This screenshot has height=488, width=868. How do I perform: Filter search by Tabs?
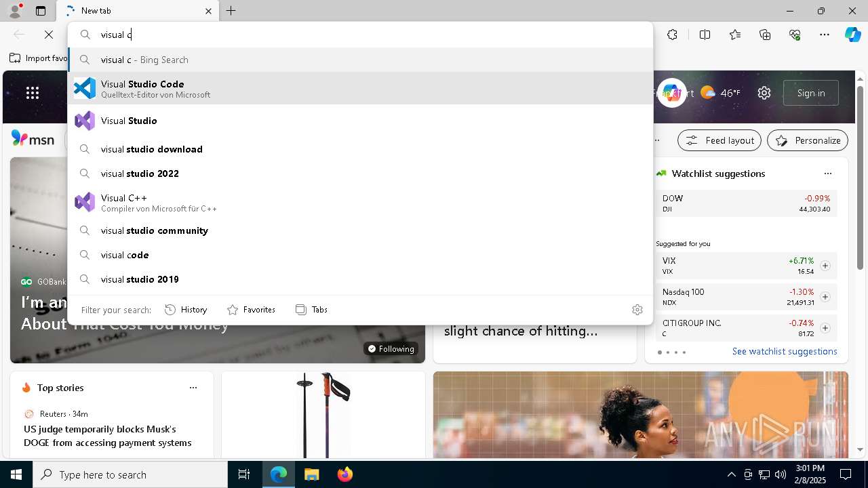tap(312, 310)
